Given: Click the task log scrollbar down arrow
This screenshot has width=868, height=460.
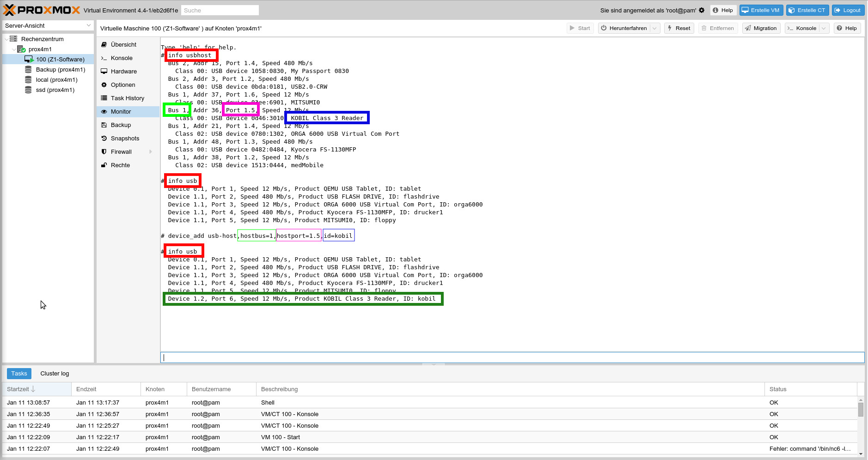Looking at the screenshot, I should coord(861,454).
